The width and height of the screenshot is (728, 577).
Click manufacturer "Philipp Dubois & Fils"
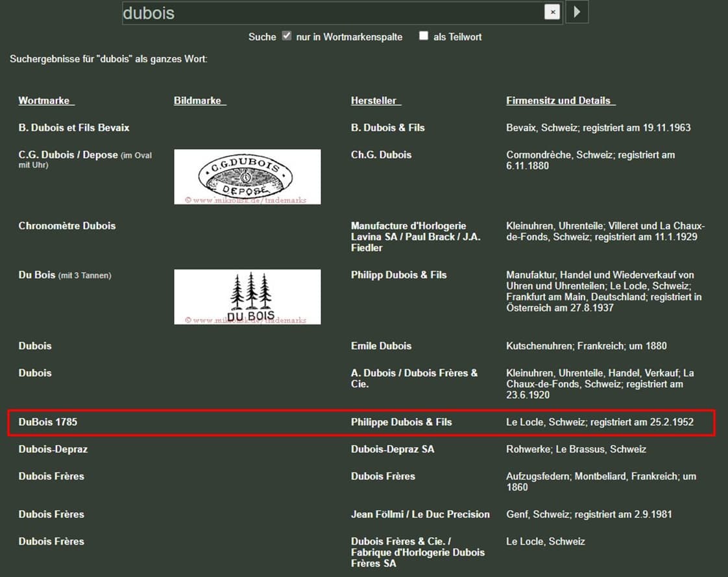point(399,275)
